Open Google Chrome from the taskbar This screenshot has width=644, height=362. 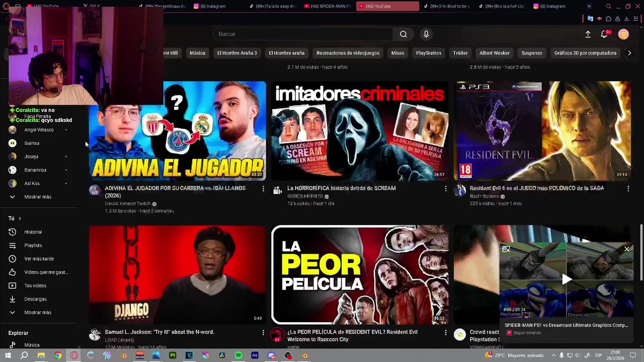58,355
